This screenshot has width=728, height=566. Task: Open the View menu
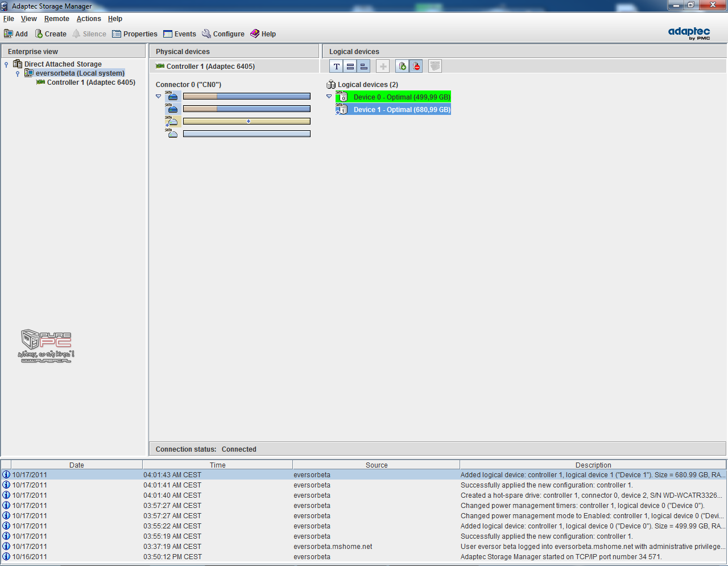click(x=29, y=19)
